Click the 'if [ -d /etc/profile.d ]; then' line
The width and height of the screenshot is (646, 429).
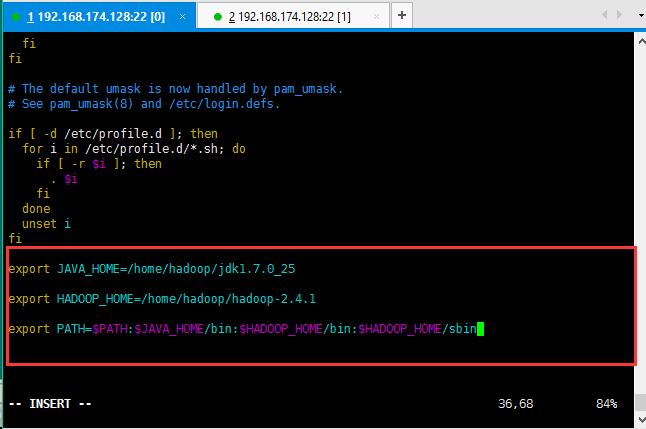(113, 134)
